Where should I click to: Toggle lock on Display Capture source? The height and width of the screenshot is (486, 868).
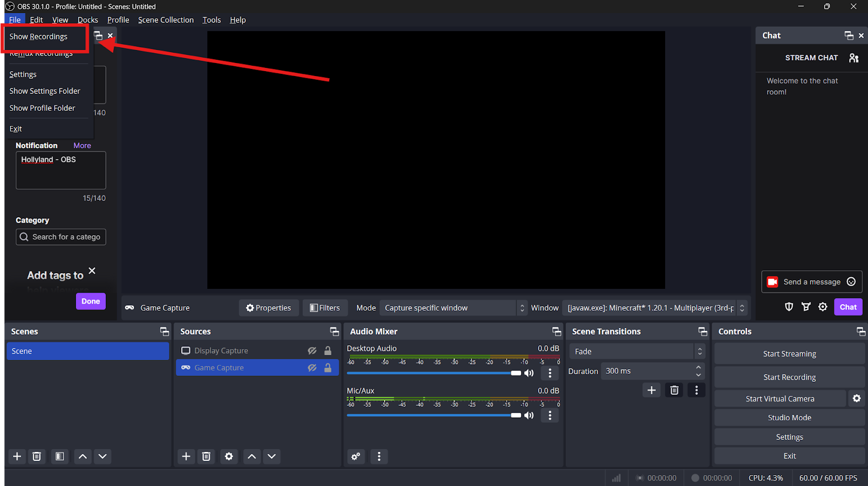click(x=328, y=351)
